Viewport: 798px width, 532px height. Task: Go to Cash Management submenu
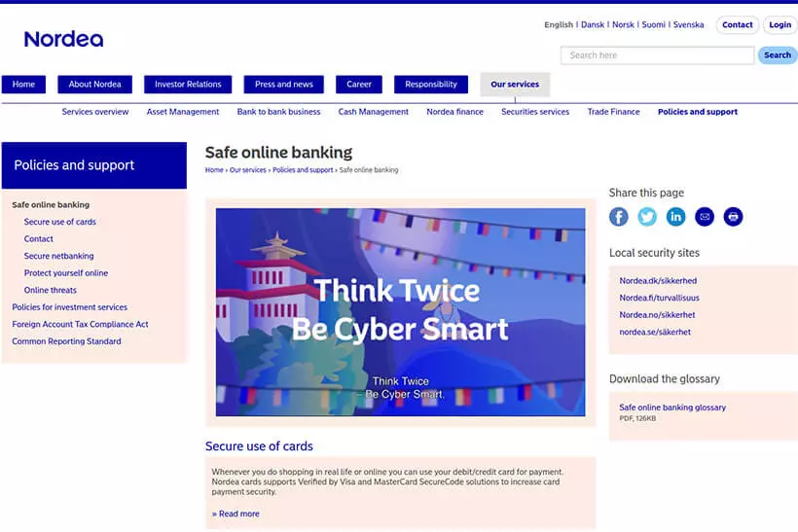(373, 112)
